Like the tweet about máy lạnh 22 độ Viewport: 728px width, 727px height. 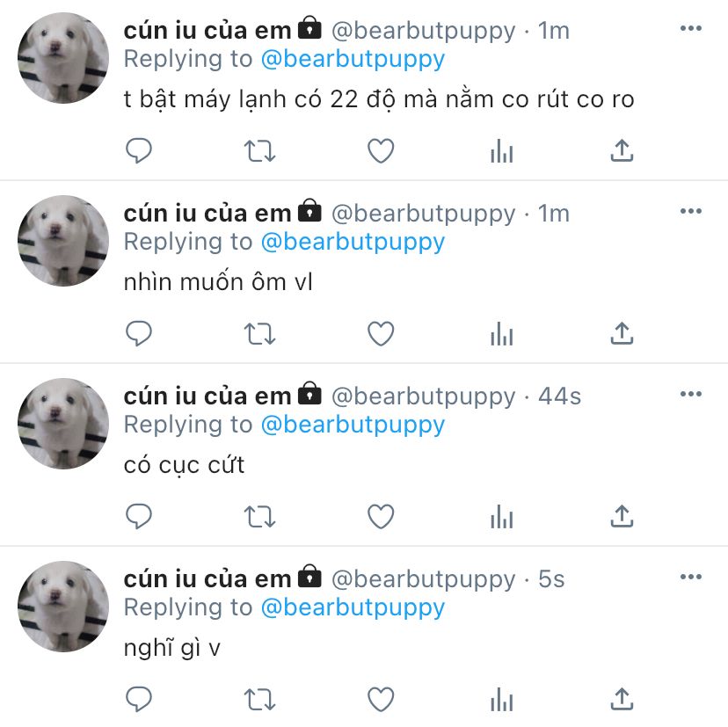[381, 151]
